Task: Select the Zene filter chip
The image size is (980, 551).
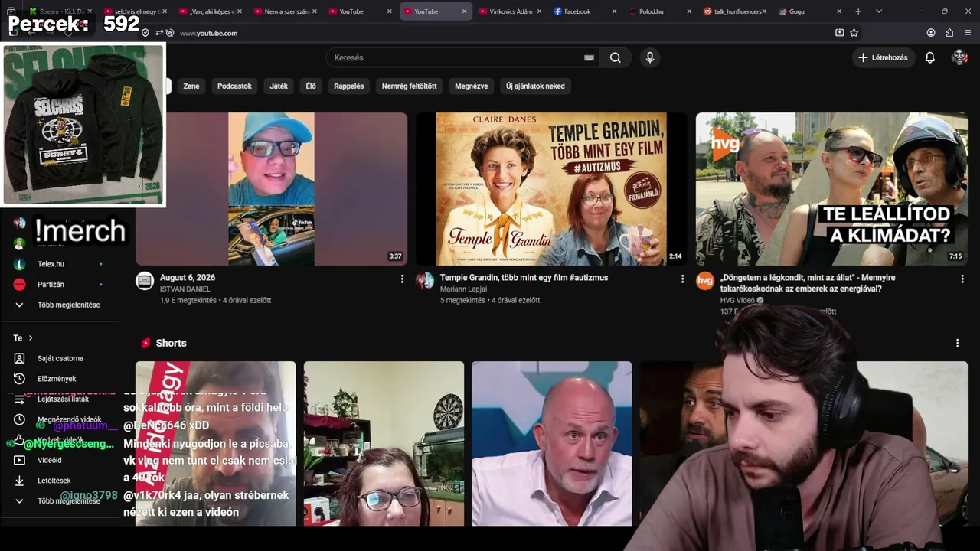Action: pyautogui.click(x=191, y=86)
